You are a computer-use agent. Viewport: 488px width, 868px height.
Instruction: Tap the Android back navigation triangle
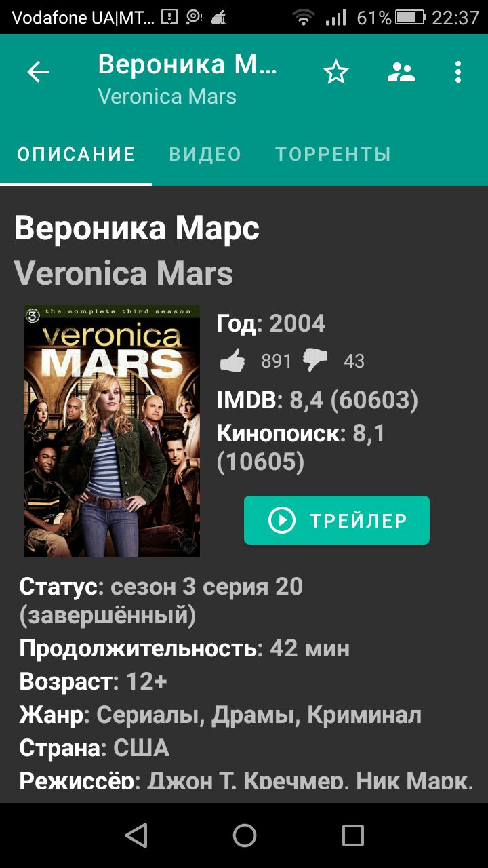[137, 835]
